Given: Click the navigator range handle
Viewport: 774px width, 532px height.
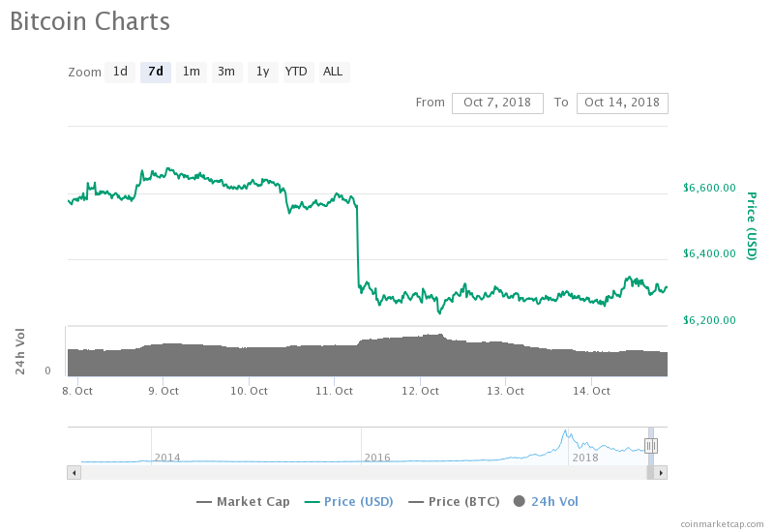Looking at the screenshot, I should (x=651, y=446).
